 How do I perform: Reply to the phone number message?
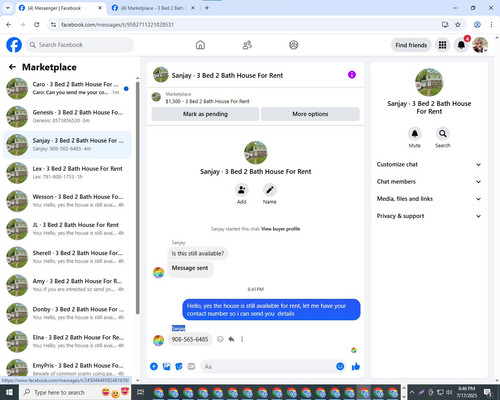click(x=231, y=339)
